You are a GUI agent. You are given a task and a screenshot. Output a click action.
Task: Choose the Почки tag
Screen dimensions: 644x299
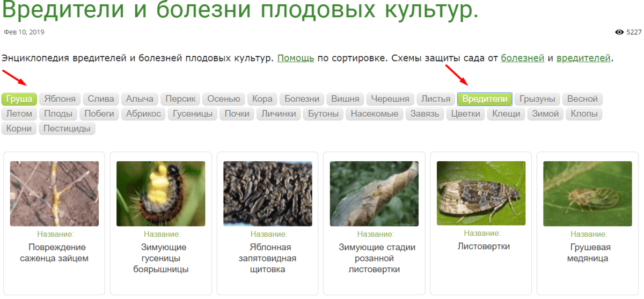[237, 114]
